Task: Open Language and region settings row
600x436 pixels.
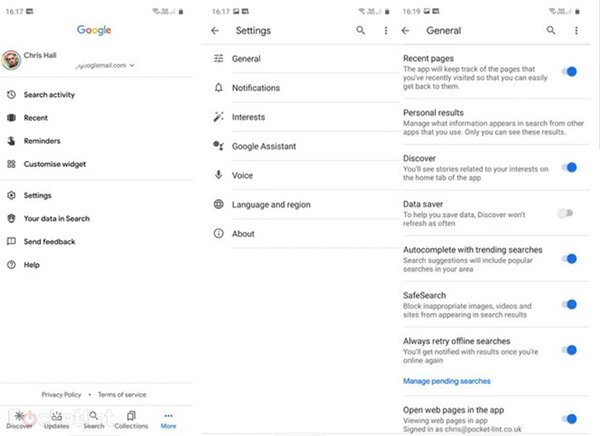Action: 300,204
